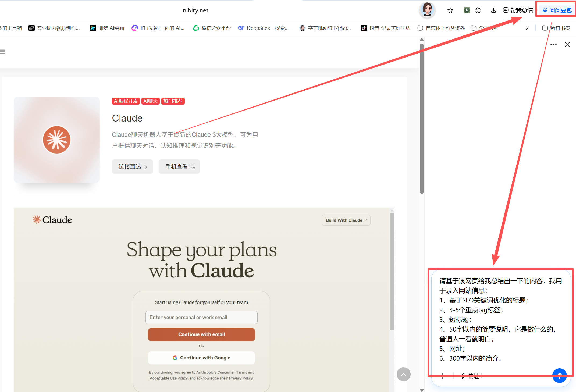Click the AI聊天 tag
Screen dimensions: 576x392
tap(150, 101)
